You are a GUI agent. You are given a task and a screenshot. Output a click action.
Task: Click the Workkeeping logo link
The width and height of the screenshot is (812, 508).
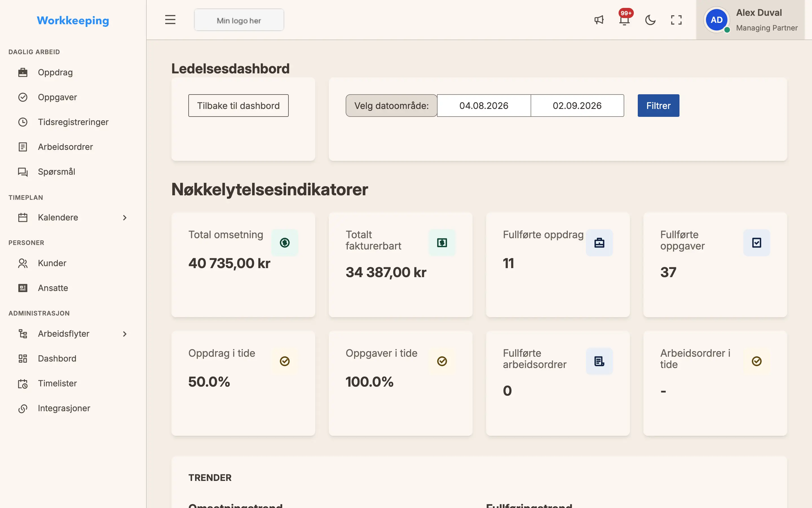click(x=73, y=21)
